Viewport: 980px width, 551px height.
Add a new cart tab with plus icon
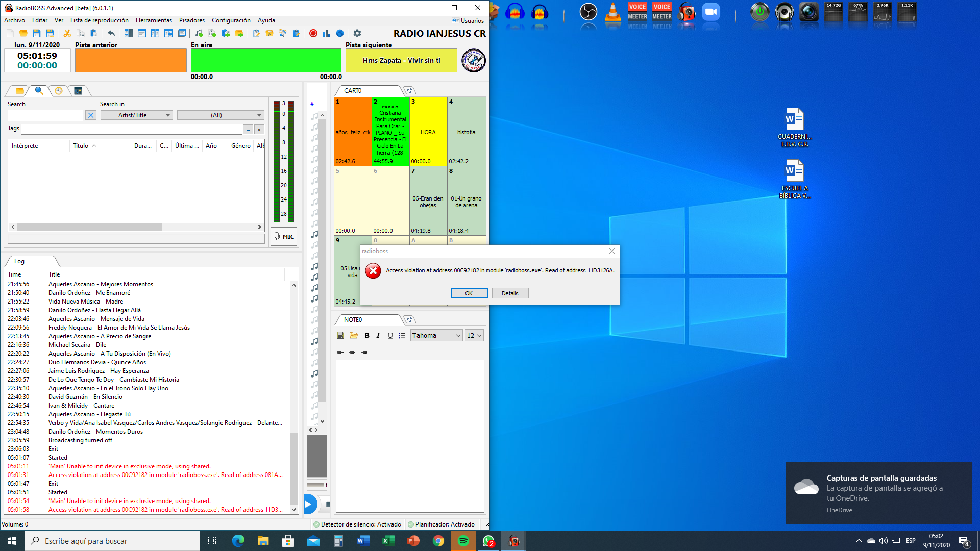tap(409, 91)
